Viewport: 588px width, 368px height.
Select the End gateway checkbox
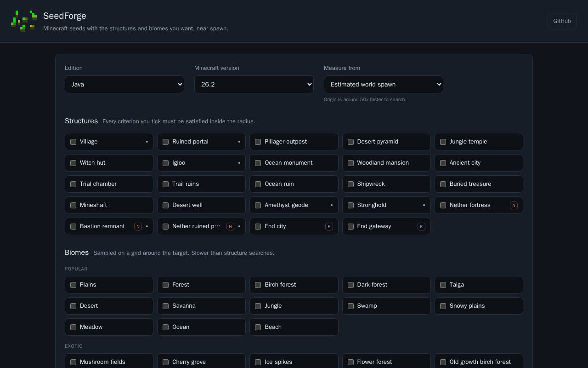point(351,226)
